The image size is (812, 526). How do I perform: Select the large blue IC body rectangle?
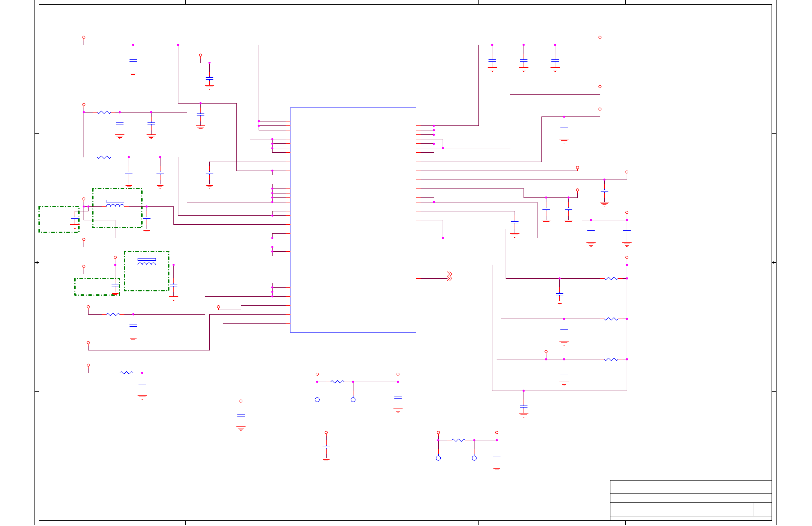point(353,220)
